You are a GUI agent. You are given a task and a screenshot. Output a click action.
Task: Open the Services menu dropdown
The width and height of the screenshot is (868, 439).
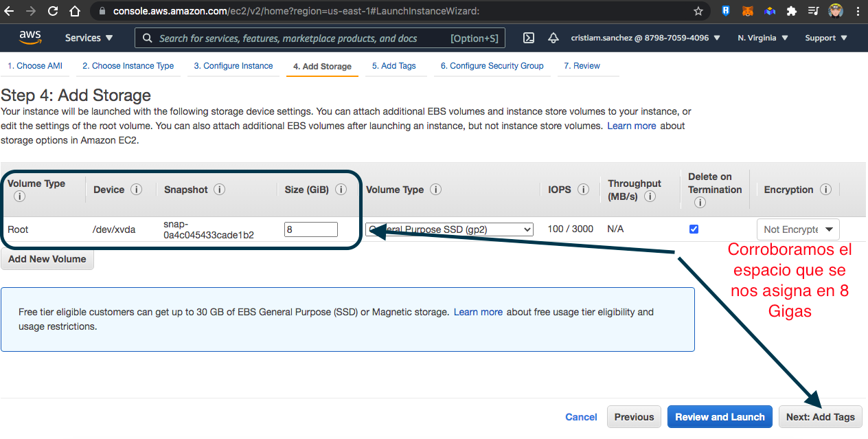click(x=89, y=38)
